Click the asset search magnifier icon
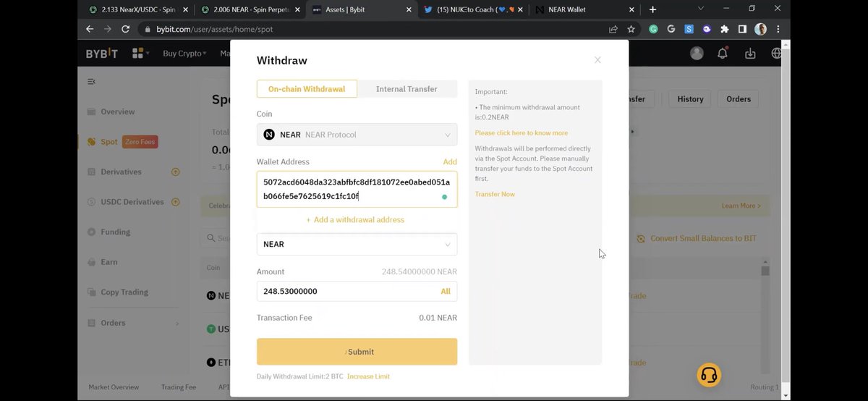868x401 pixels. pyautogui.click(x=210, y=238)
